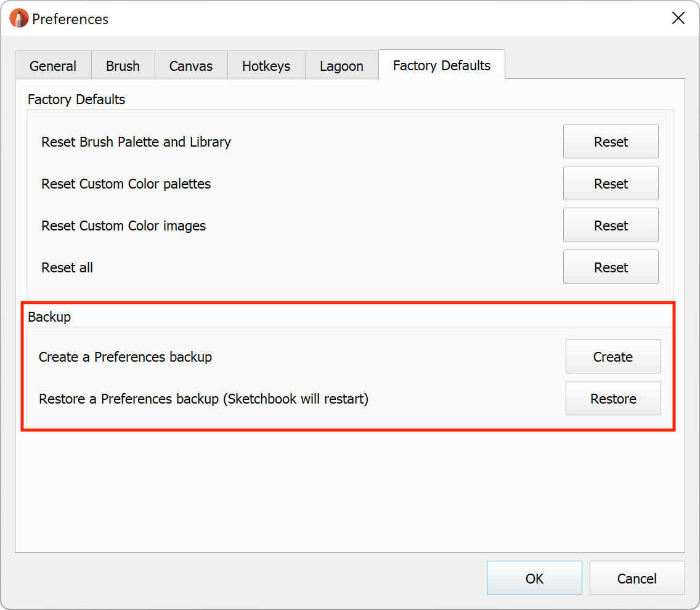Screen dimensions: 700x610
Task: Restore a Preferences backup
Action: pyautogui.click(x=613, y=399)
